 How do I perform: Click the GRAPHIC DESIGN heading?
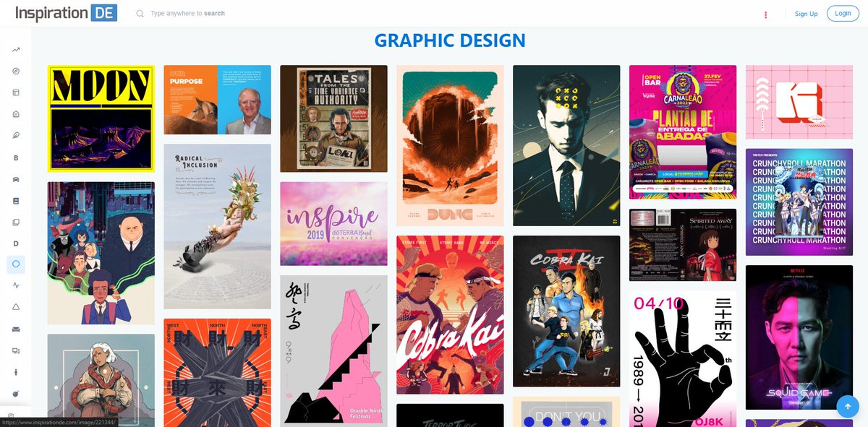(x=450, y=40)
